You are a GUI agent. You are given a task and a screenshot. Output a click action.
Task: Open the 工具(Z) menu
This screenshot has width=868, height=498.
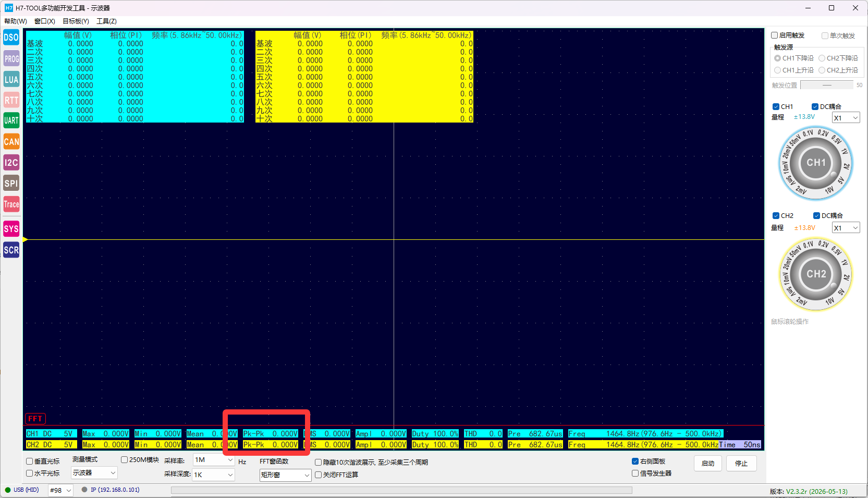(x=106, y=21)
